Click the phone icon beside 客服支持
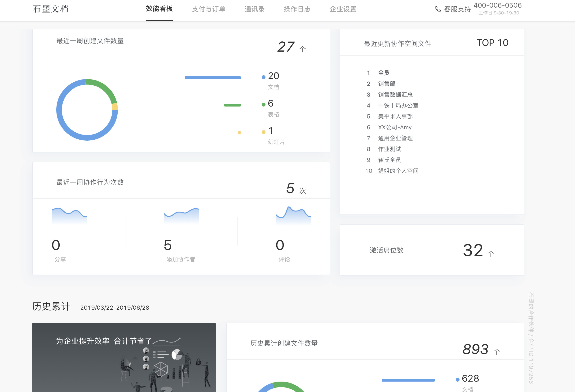Screen dimensions: 575x392 [438, 9]
